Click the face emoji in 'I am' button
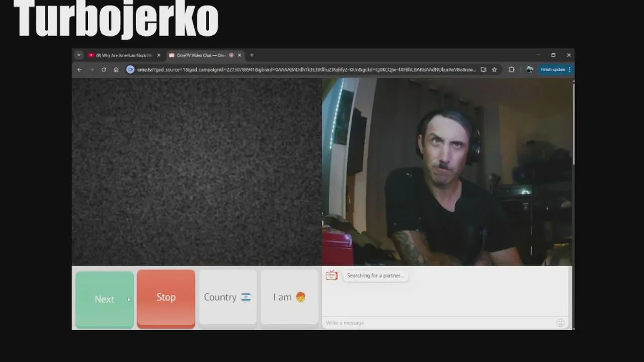Image resolution: width=644 pixels, height=362 pixels. tap(300, 297)
